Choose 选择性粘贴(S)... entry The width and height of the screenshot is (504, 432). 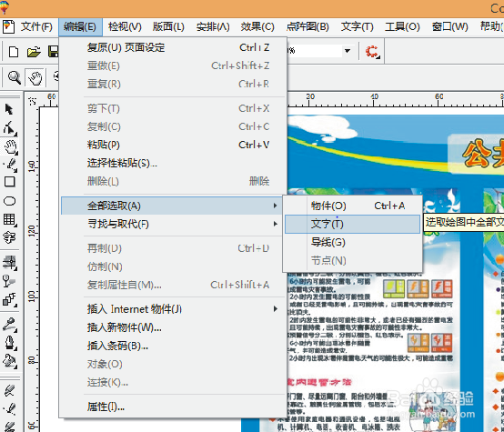click(174, 163)
